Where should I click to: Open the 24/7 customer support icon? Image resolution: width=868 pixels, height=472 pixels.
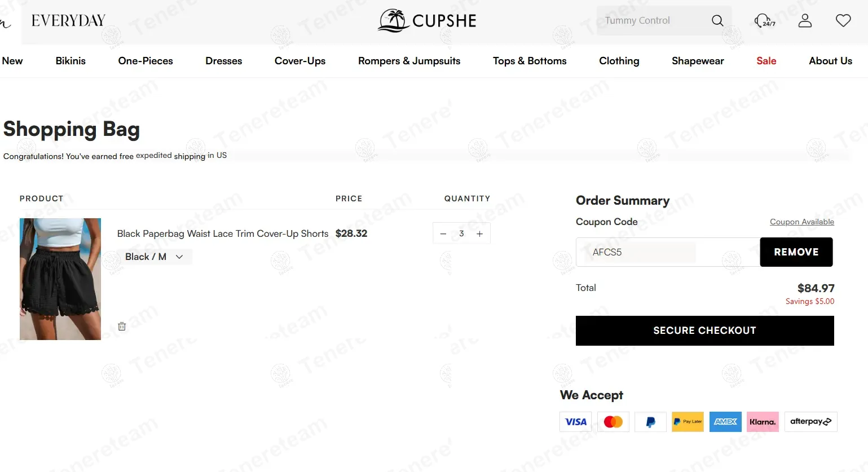pyautogui.click(x=764, y=21)
